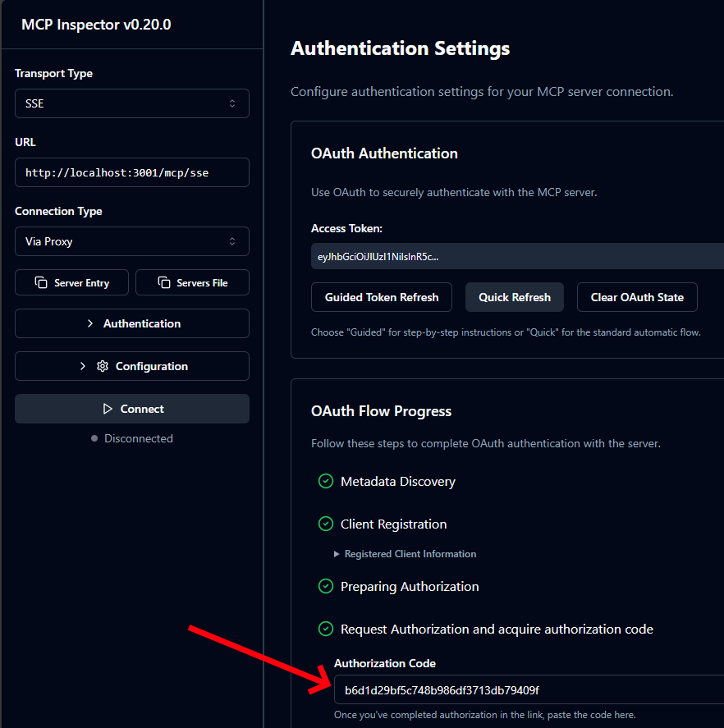724x728 pixels.
Task: Click the Request Authorization step label
Action: [x=497, y=630]
